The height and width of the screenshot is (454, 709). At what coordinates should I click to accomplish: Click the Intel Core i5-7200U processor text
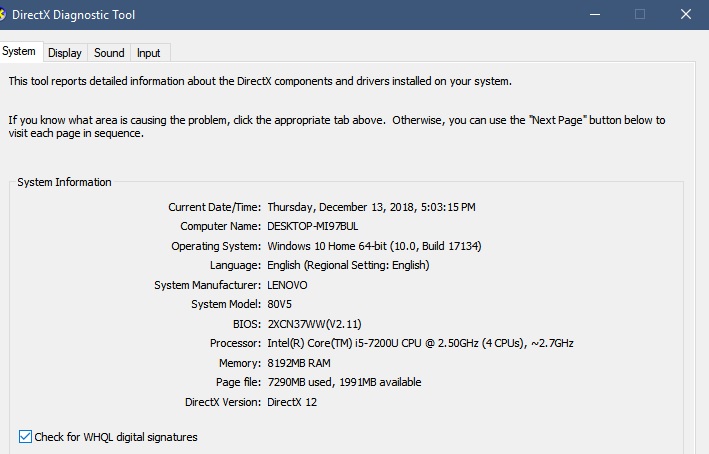[x=420, y=343]
